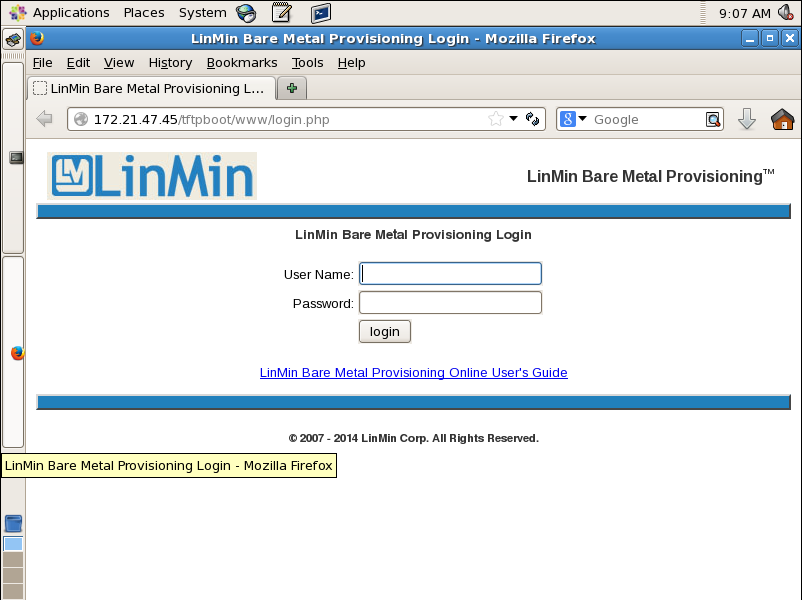This screenshot has height=600, width=802.
Task: Reload the page with the refresh icon
Action: click(x=532, y=119)
